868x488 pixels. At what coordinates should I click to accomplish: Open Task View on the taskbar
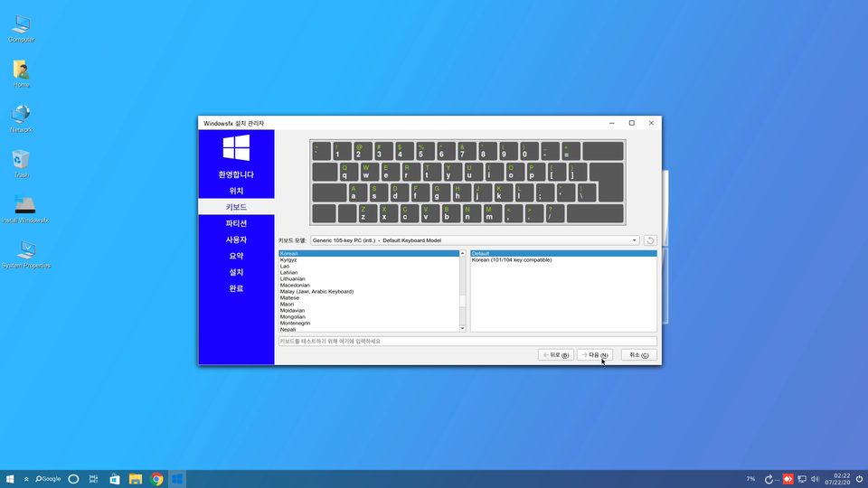pyautogui.click(x=93, y=479)
